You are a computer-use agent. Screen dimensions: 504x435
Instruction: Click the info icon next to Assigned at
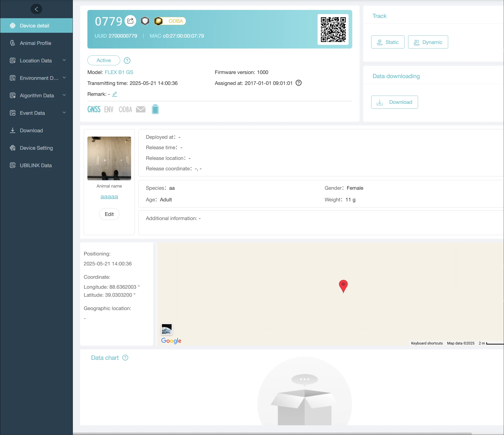[x=298, y=83]
